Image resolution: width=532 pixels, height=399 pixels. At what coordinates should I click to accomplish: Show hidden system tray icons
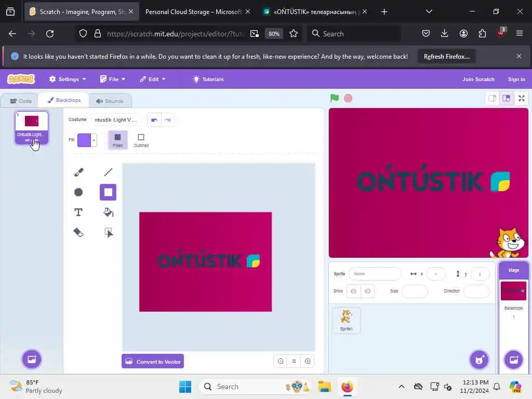point(402,387)
